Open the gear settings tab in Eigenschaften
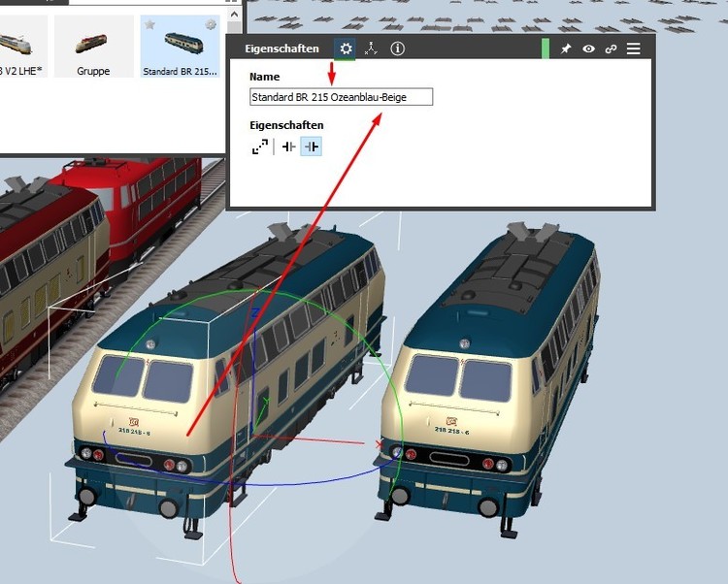The image size is (728, 584). pyautogui.click(x=346, y=49)
